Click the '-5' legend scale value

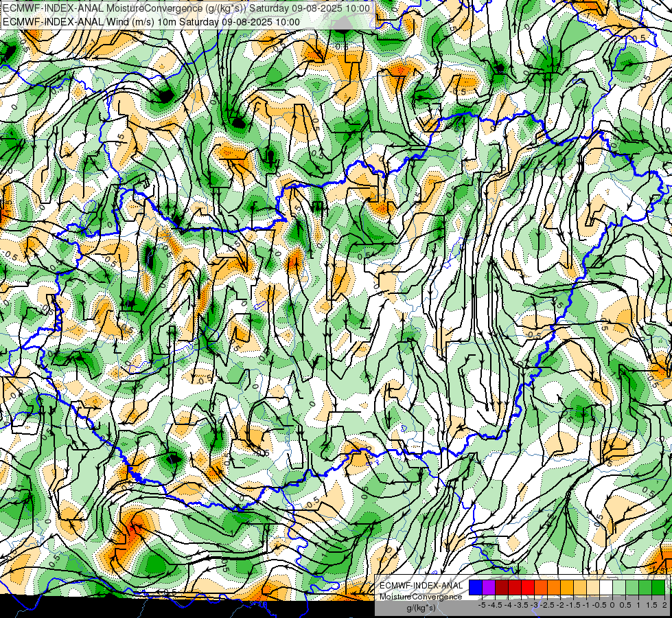tap(482, 605)
